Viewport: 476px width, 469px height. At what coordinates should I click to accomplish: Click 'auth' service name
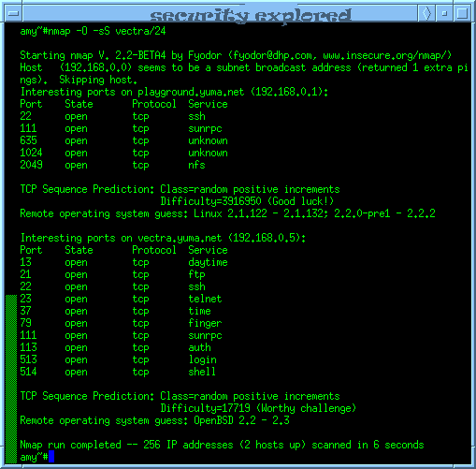coord(199,347)
